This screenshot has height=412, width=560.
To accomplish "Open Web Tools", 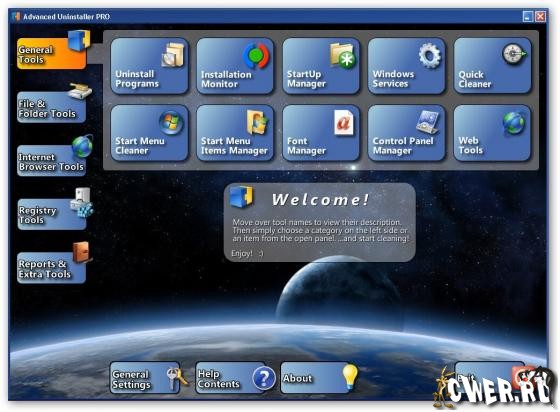I will (492, 133).
